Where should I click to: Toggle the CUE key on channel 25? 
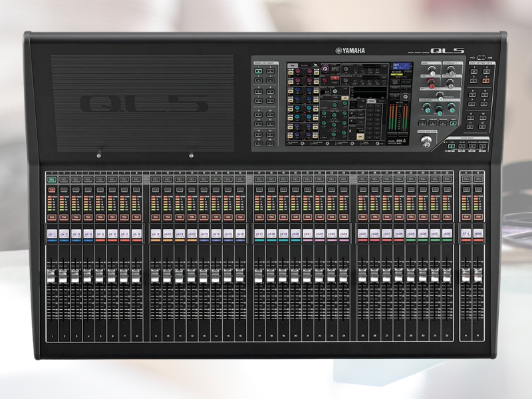pos(362,190)
